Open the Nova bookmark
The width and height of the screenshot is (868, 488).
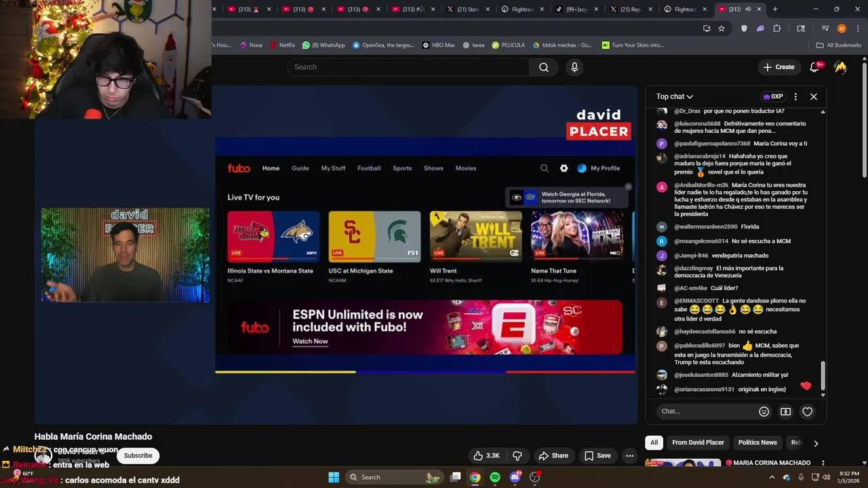tap(251, 45)
